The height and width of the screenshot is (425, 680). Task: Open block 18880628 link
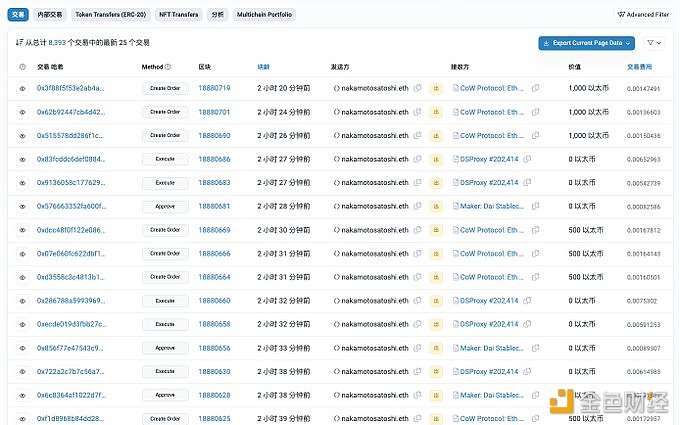(x=214, y=395)
